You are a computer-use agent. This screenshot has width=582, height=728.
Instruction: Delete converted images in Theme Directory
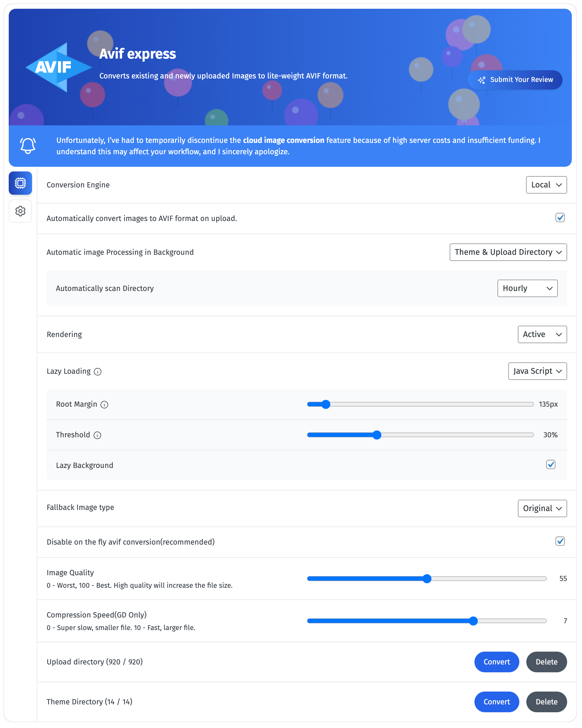pyautogui.click(x=546, y=702)
